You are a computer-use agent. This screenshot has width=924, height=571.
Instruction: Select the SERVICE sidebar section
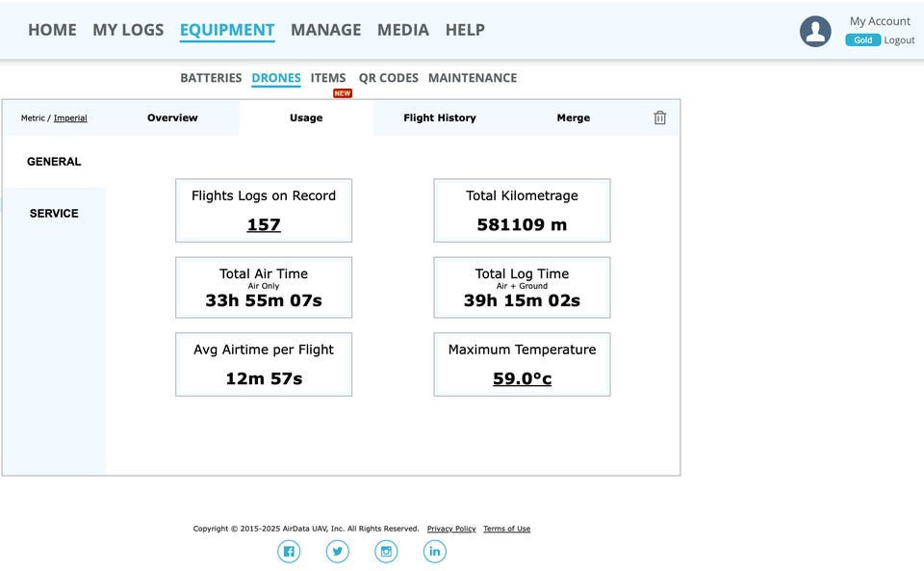[54, 213]
